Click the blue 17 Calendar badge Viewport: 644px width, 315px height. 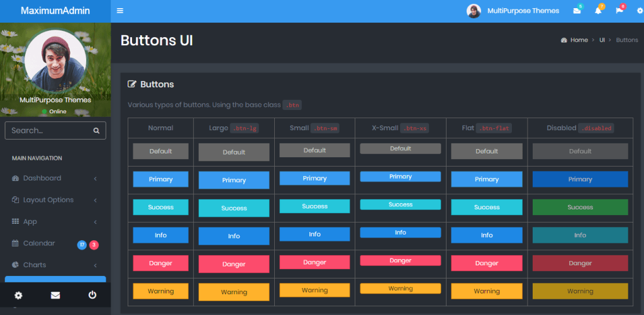point(82,245)
